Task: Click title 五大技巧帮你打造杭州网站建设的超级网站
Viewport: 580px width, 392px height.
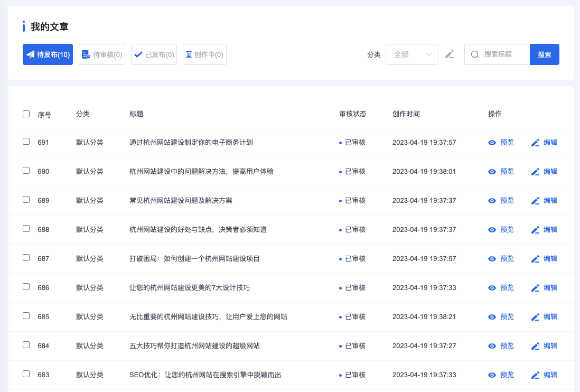Action: tap(194, 346)
